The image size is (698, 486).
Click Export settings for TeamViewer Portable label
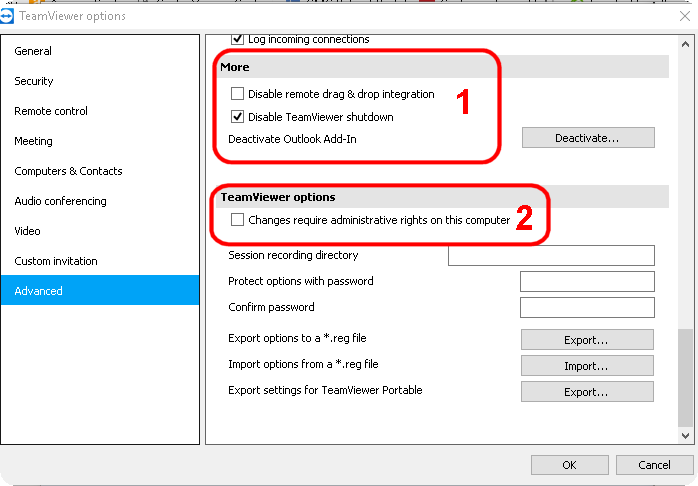pos(325,390)
